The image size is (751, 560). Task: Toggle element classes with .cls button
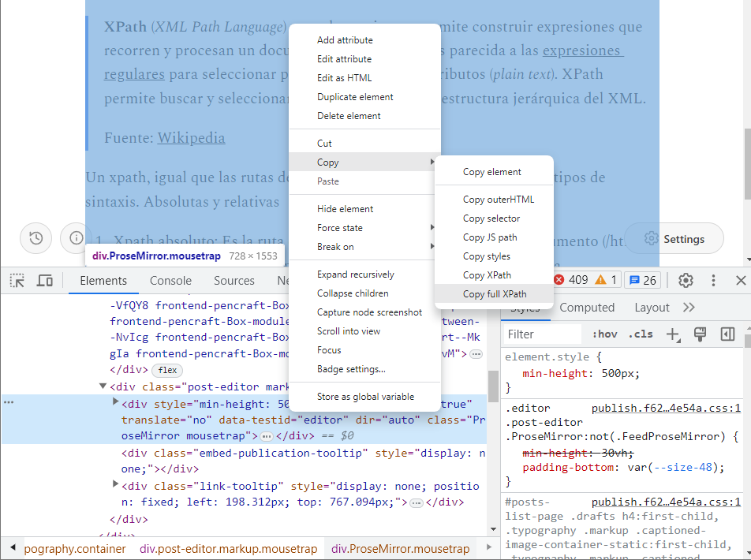pos(641,334)
